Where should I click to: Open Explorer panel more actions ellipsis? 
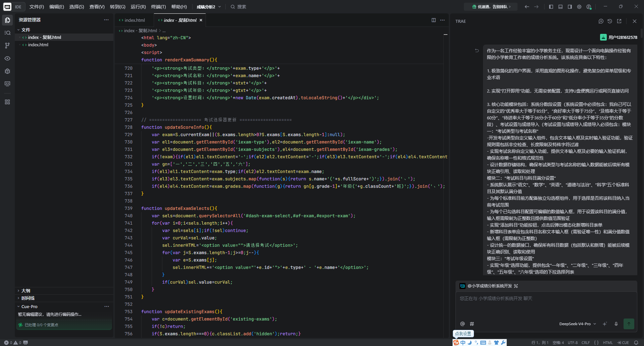106,20
